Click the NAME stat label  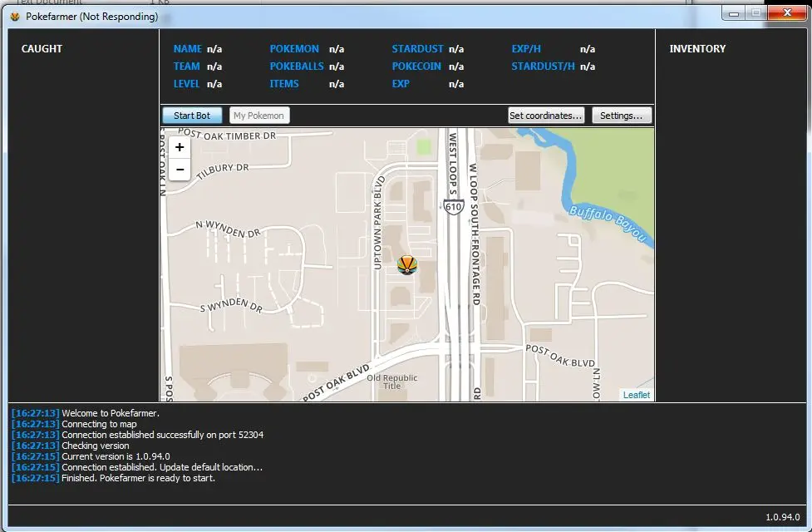[x=188, y=49]
